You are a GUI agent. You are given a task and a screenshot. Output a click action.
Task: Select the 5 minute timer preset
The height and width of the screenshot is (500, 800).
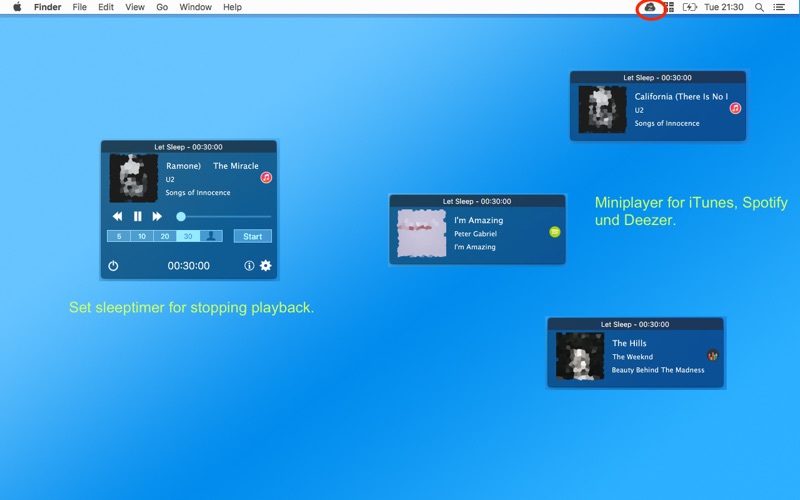tap(119, 236)
